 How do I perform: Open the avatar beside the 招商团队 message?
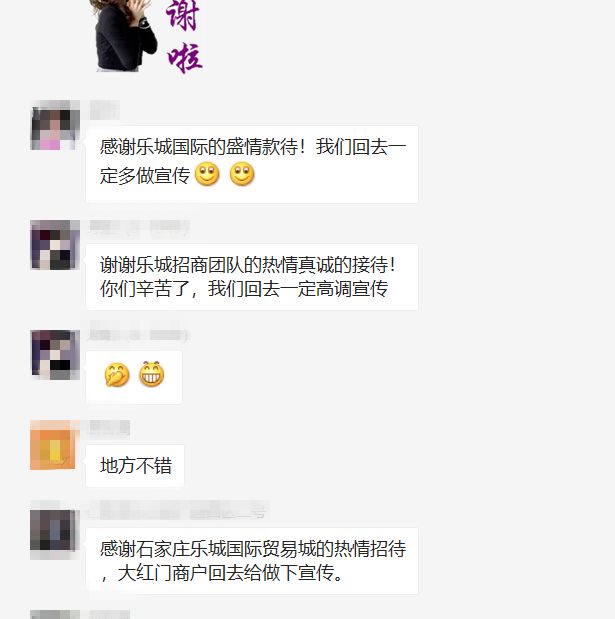pyautogui.click(x=55, y=245)
